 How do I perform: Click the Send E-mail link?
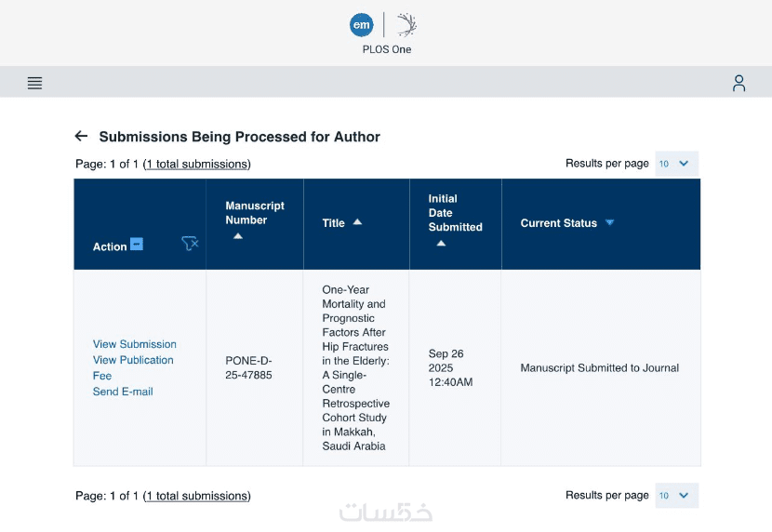(x=123, y=392)
